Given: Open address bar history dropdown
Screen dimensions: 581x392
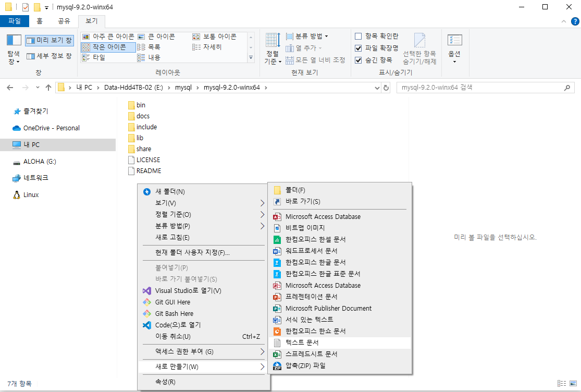Looking at the screenshot, I should 377,88.
